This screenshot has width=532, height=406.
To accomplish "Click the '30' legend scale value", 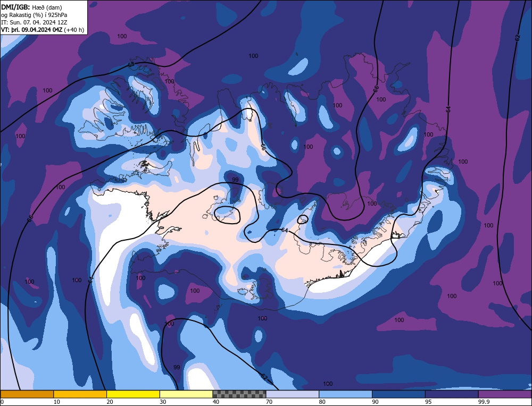I will (x=163, y=402).
